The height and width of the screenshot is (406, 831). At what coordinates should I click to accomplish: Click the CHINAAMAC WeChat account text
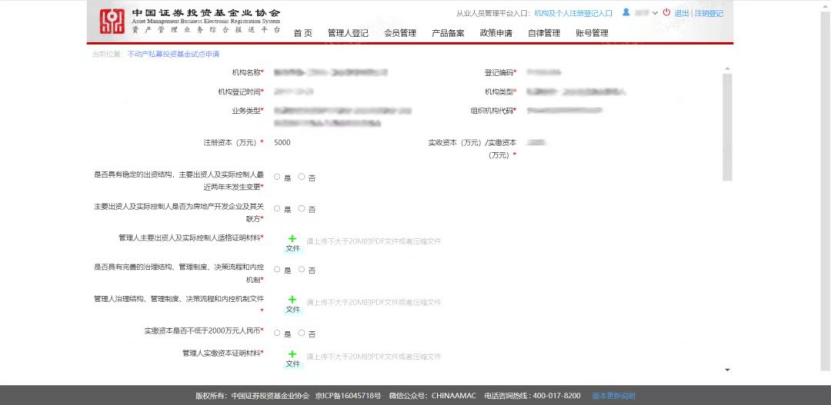coord(453,396)
